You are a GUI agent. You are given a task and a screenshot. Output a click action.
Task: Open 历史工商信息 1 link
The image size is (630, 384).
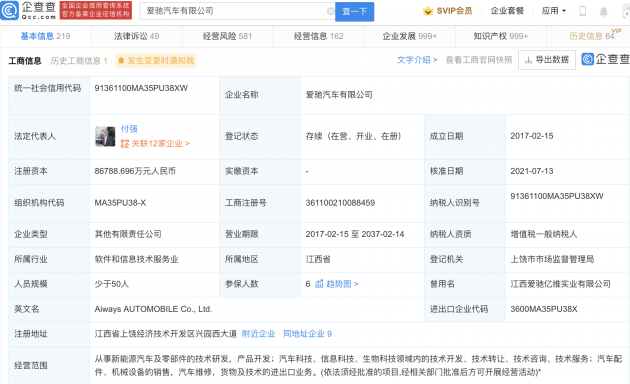pos(79,61)
